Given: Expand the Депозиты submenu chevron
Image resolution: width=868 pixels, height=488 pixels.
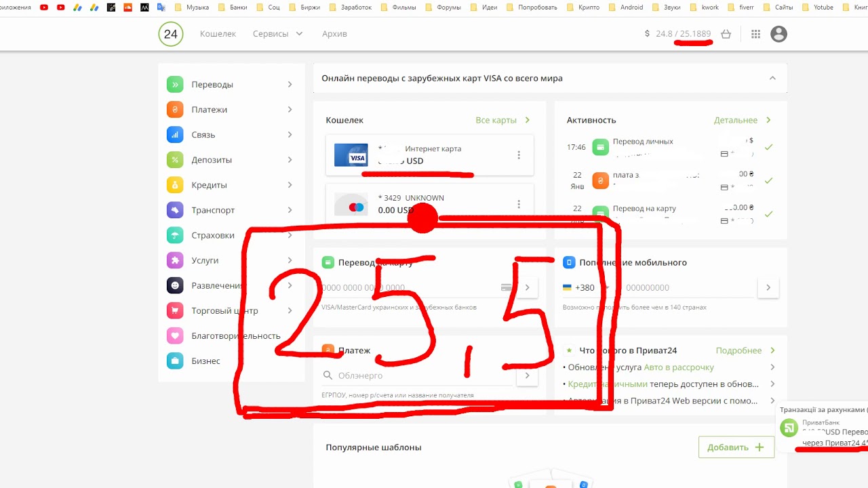Looking at the screenshot, I should pyautogui.click(x=290, y=160).
